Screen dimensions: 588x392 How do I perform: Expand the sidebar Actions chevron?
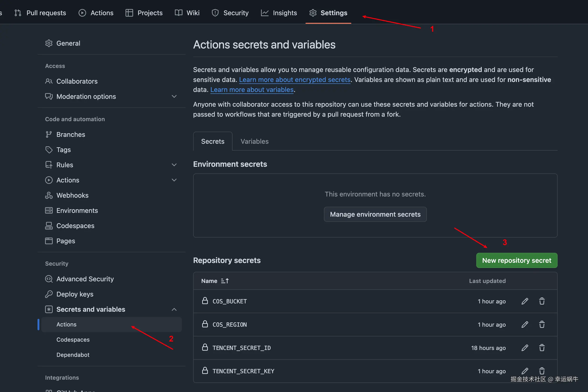(x=174, y=180)
